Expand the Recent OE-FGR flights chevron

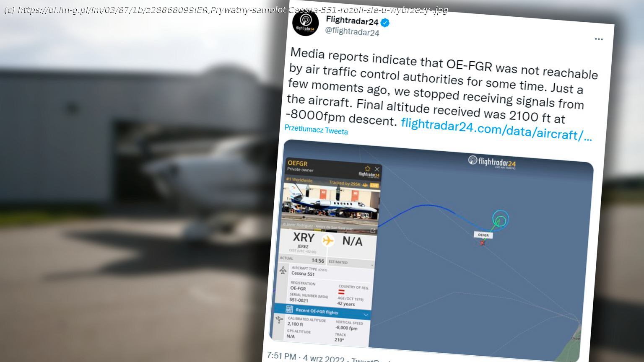(366, 315)
